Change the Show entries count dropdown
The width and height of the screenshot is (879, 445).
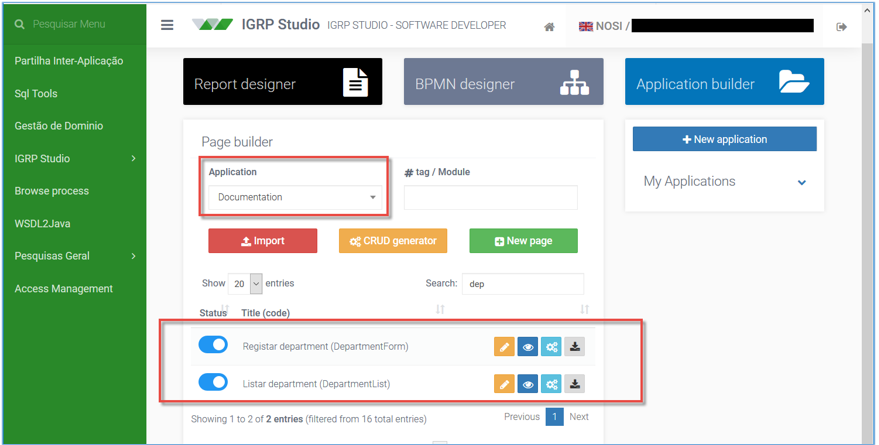(245, 284)
